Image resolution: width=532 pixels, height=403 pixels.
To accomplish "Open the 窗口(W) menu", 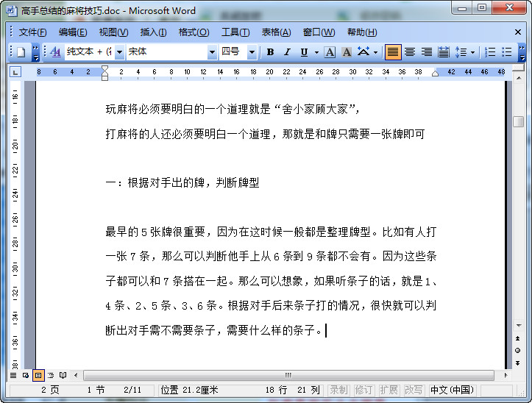I will pyautogui.click(x=319, y=32).
